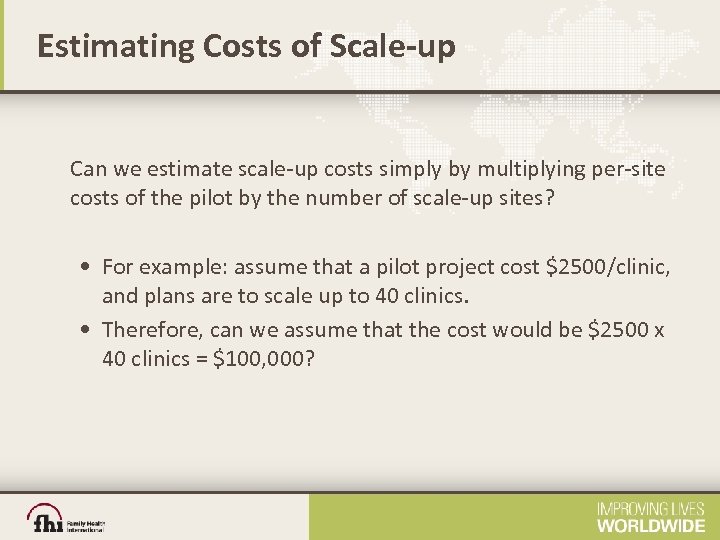Click the first bullet point marker
The image size is (720, 540).
point(90,267)
